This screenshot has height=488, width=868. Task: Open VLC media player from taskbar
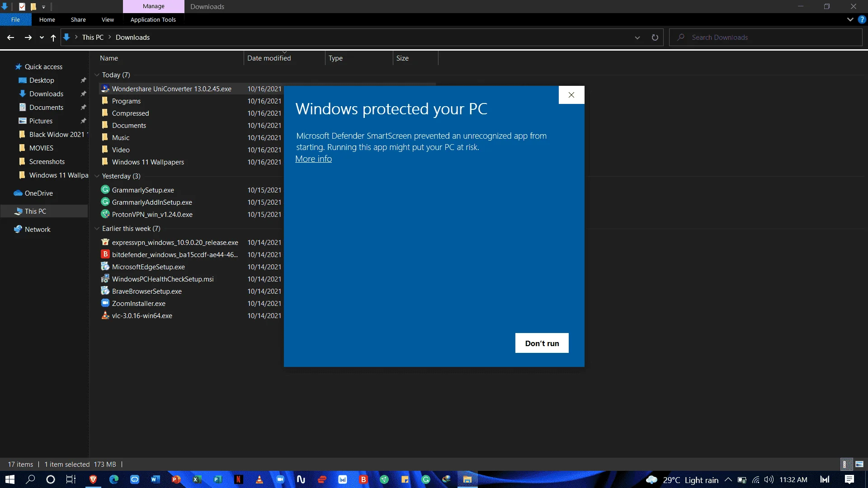(x=259, y=479)
